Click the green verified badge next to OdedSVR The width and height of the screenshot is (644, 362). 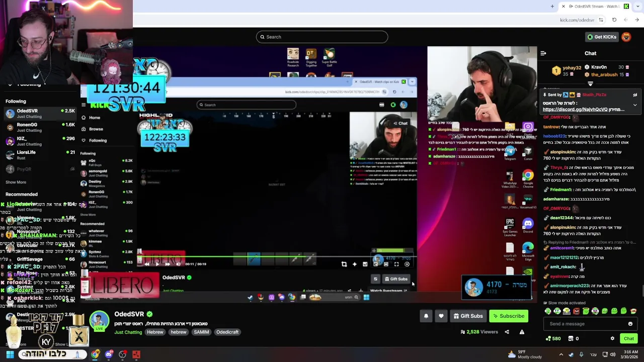click(x=149, y=314)
